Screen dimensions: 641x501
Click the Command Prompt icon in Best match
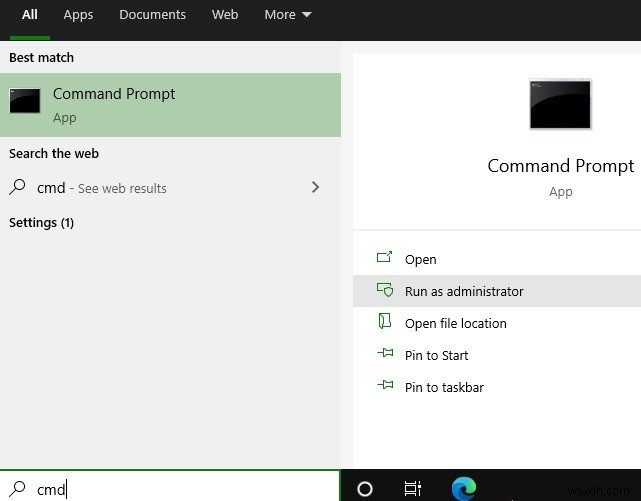[25, 101]
